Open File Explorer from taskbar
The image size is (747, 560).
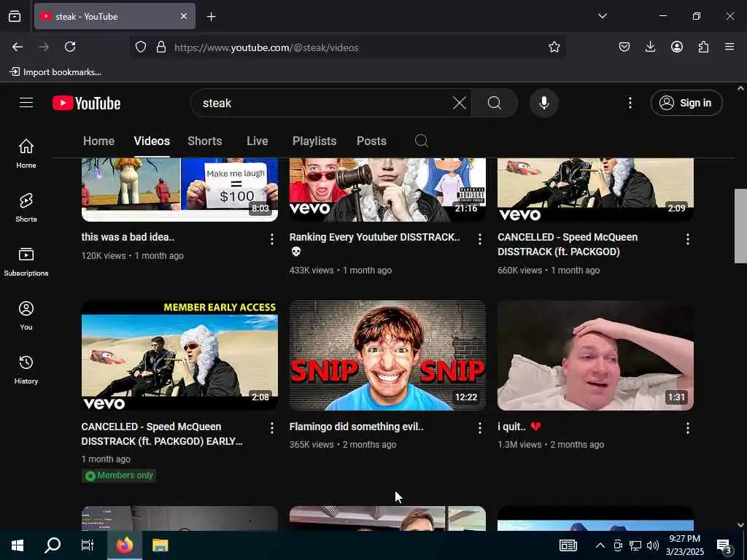click(x=160, y=545)
